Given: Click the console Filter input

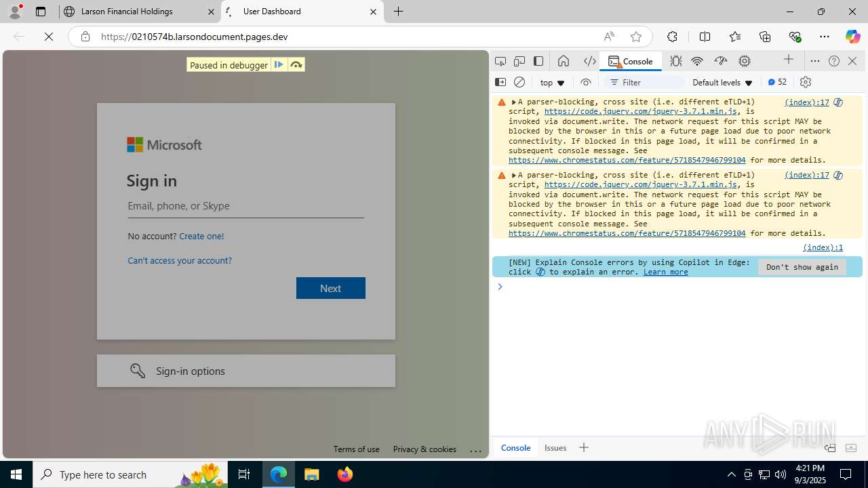Looking at the screenshot, I should tap(644, 83).
